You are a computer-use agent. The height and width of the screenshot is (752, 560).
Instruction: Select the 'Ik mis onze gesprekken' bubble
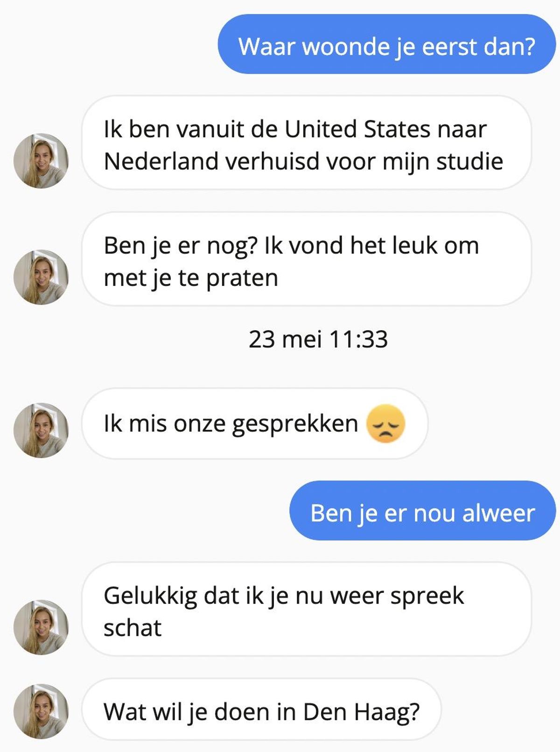point(255,424)
